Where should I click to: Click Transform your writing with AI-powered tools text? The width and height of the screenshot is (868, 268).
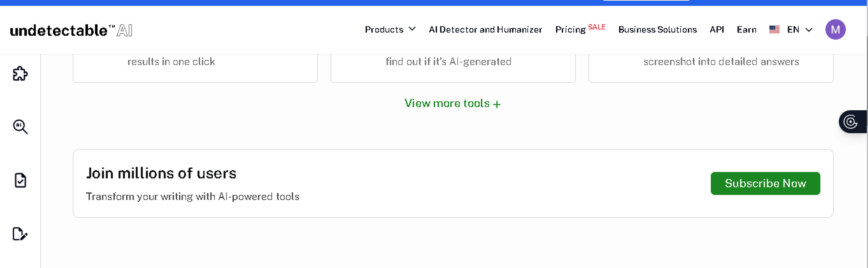[x=192, y=196]
